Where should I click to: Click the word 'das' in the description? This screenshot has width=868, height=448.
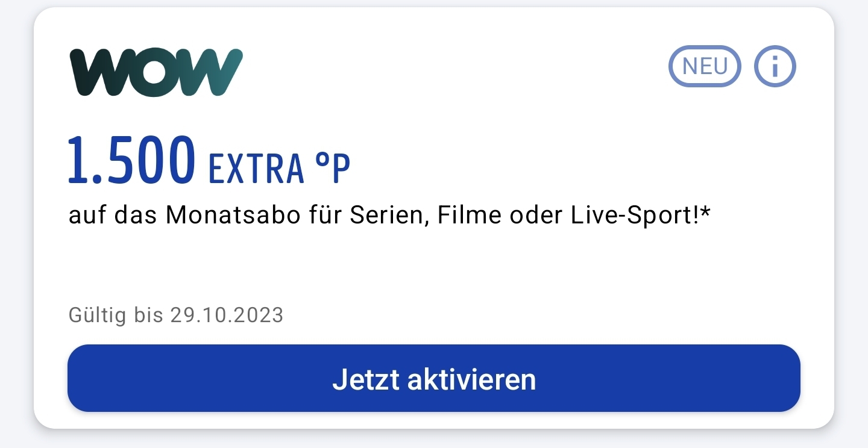pyautogui.click(x=136, y=216)
